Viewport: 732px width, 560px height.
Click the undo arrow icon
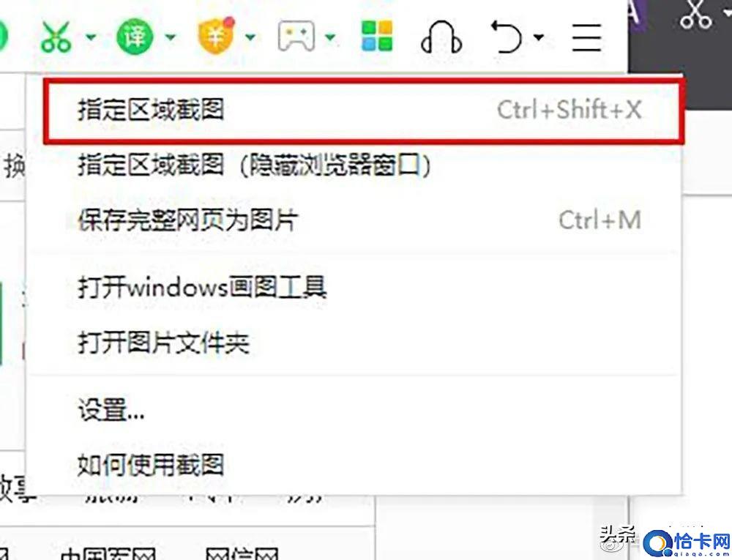(x=506, y=37)
